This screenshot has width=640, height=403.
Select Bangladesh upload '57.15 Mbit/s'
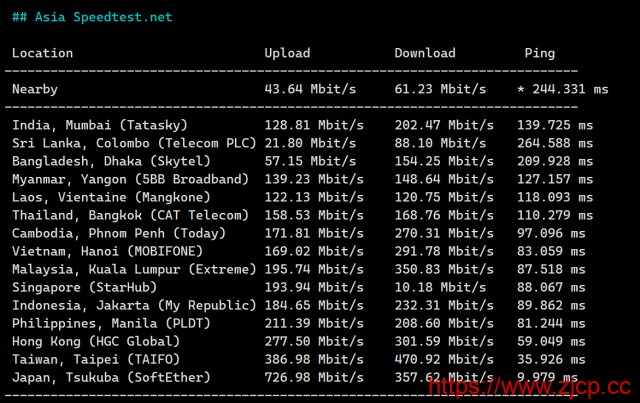coord(310,161)
